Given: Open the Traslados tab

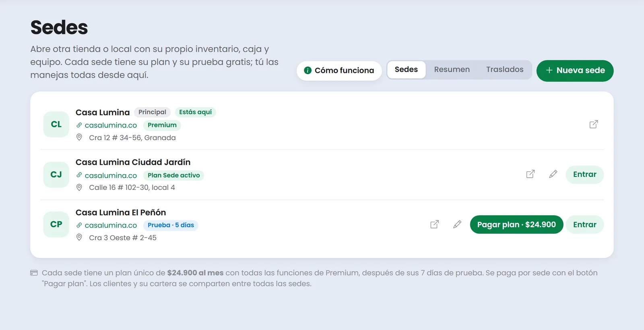Looking at the screenshot, I should (505, 69).
